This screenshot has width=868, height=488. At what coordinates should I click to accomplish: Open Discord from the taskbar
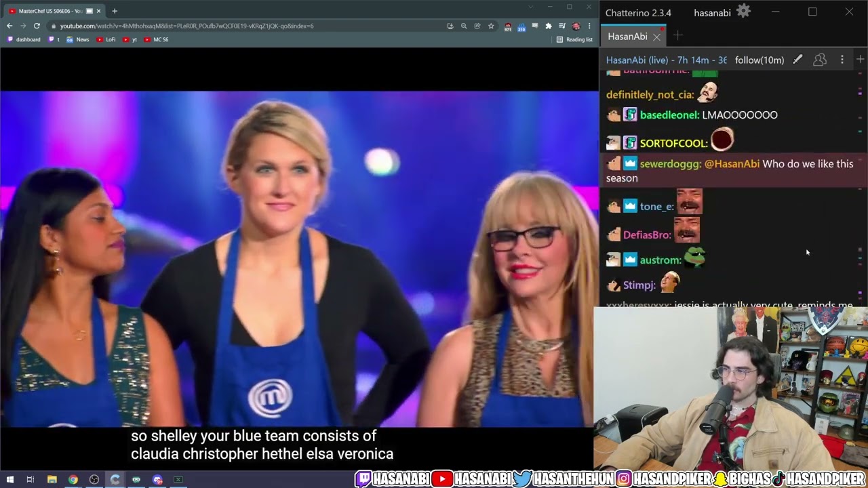pyautogui.click(x=157, y=480)
